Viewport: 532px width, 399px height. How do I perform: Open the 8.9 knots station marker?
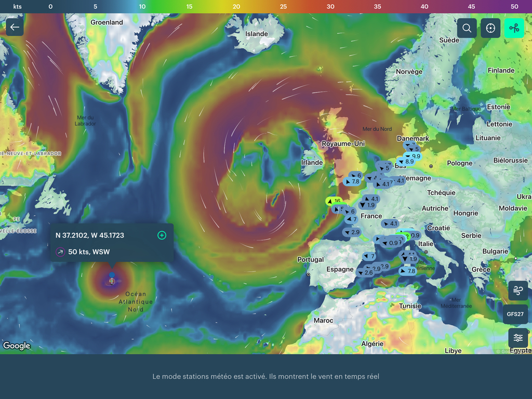click(406, 162)
